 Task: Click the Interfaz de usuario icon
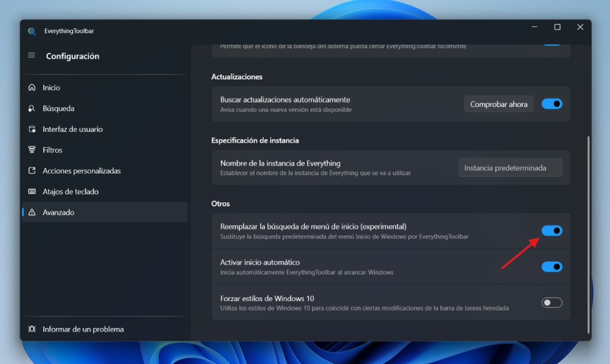click(x=32, y=129)
